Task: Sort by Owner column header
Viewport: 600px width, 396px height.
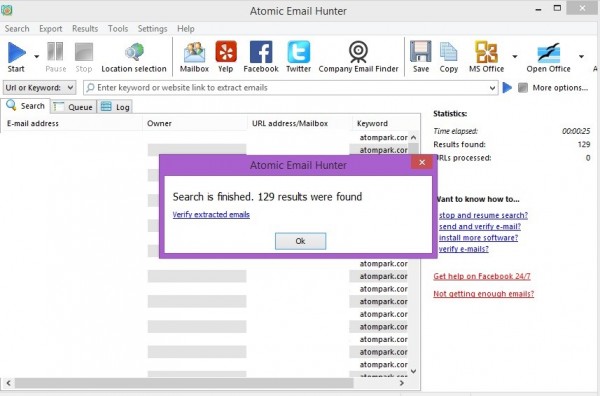Action: click(x=195, y=123)
